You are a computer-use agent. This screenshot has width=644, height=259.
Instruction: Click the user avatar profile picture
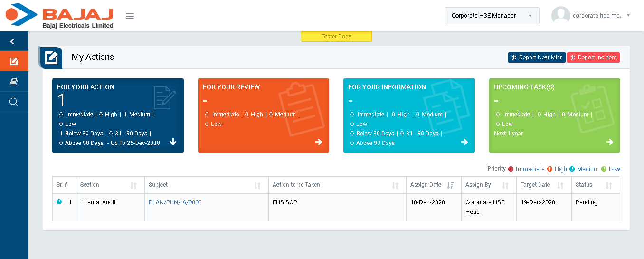coord(560,16)
